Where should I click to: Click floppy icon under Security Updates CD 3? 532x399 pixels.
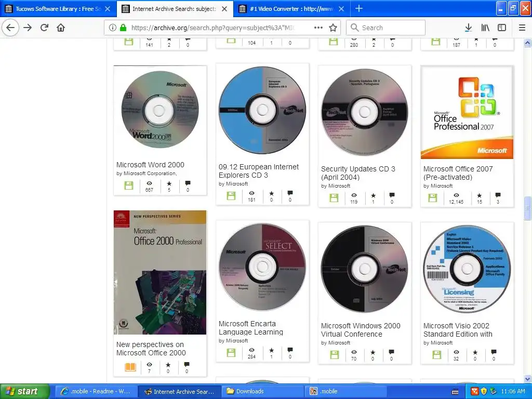point(334,198)
